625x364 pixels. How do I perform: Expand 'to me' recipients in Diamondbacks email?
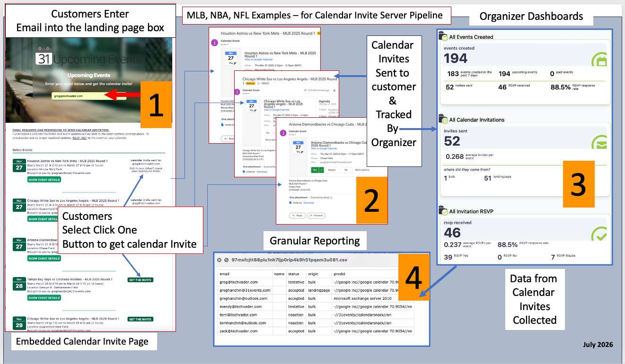[293, 136]
